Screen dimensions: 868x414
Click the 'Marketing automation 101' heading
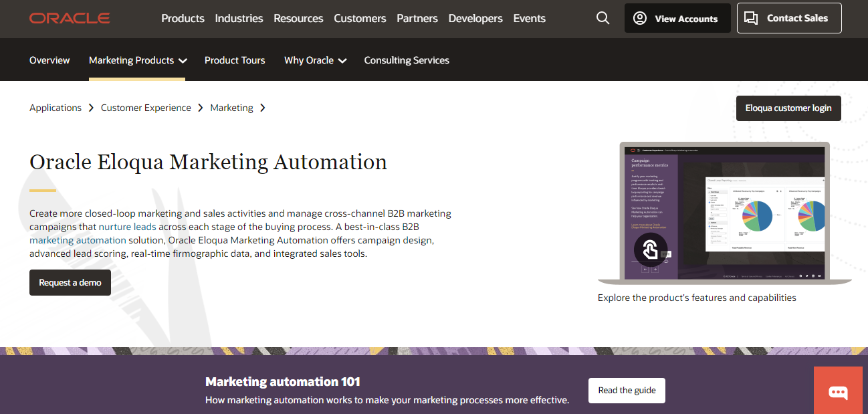(283, 382)
